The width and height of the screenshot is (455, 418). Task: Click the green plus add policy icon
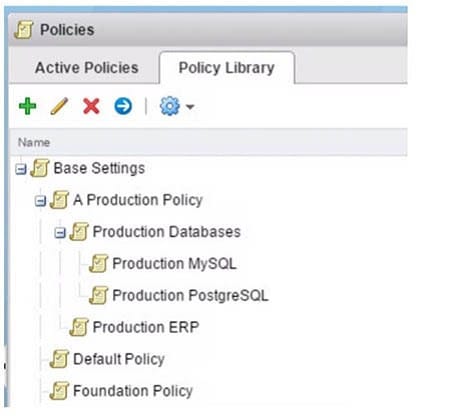pyautogui.click(x=28, y=106)
